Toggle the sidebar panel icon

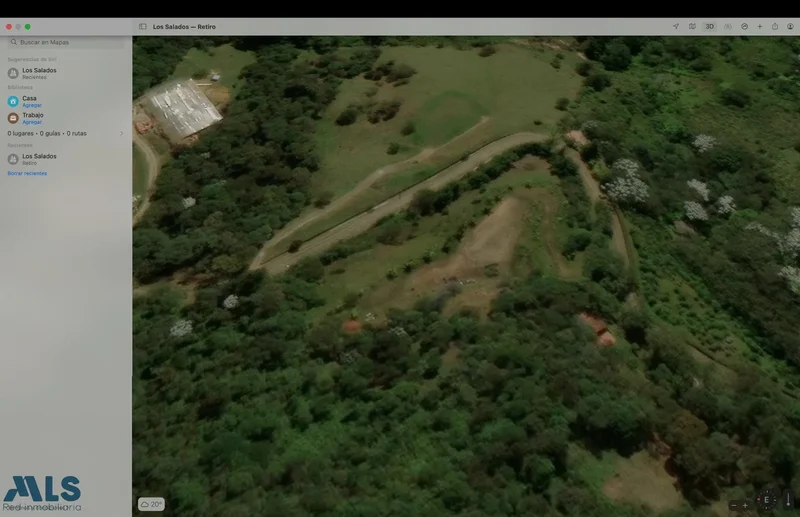pos(142,27)
